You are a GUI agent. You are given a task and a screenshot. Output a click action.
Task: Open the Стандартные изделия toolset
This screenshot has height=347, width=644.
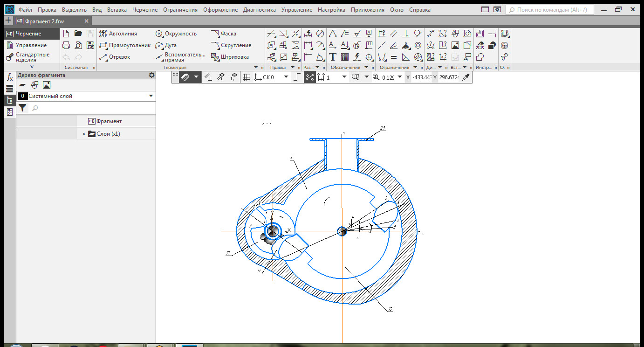click(x=32, y=57)
